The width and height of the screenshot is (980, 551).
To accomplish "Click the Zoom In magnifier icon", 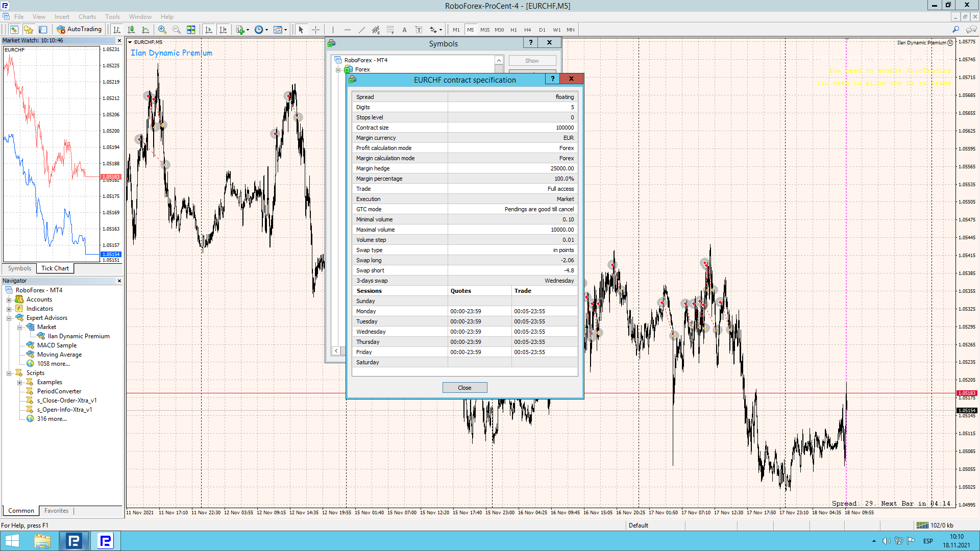I will click(x=162, y=30).
